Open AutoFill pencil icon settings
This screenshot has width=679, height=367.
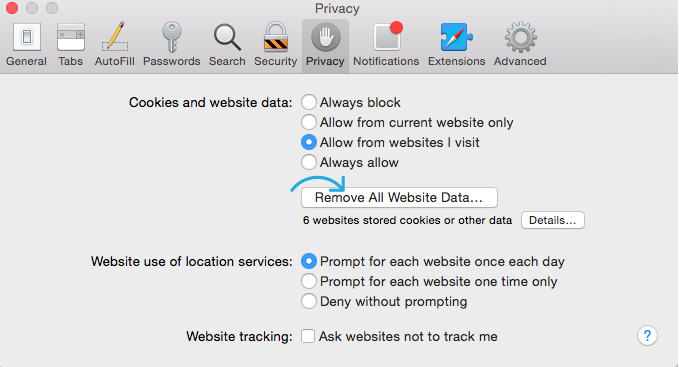(x=115, y=45)
